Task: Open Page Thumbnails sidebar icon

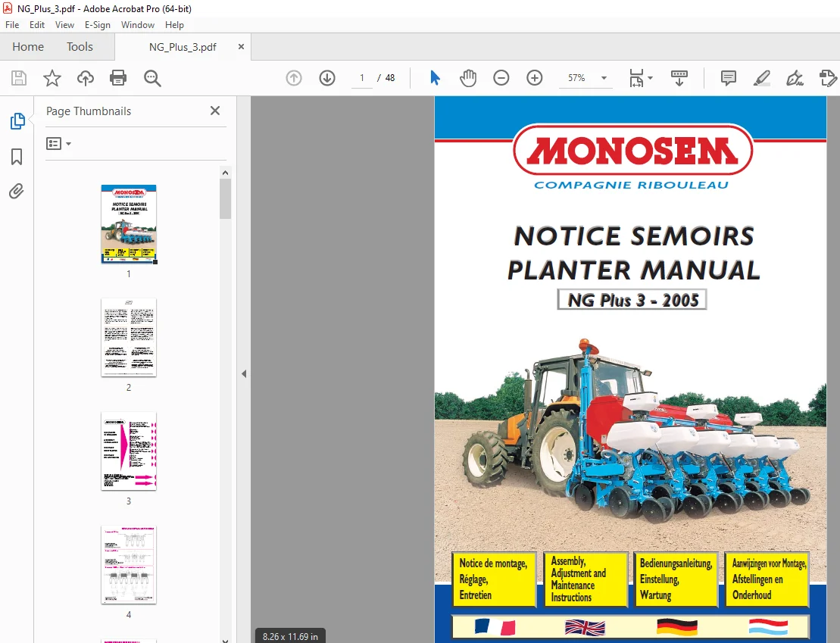Action: [17, 121]
